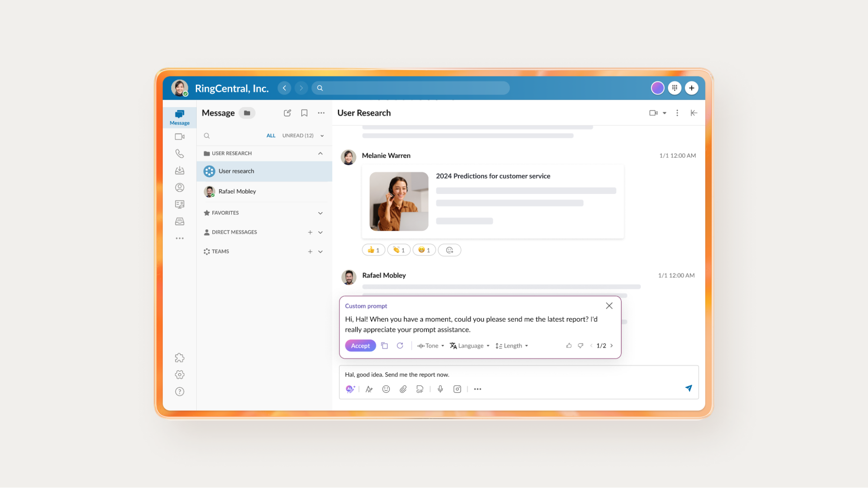
Task: Click the AI/RingSense compose icon
Action: pyautogui.click(x=350, y=389)
